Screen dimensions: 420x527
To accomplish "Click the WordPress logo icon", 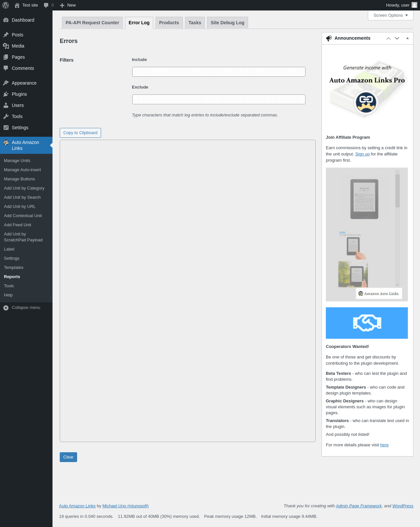I will coord(6,5).
